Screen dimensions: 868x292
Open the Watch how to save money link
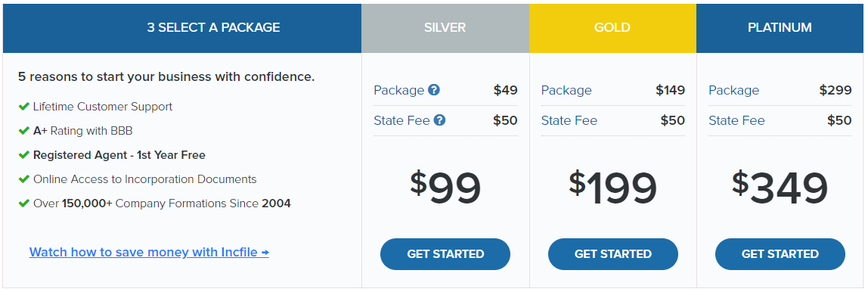[149, 252]
